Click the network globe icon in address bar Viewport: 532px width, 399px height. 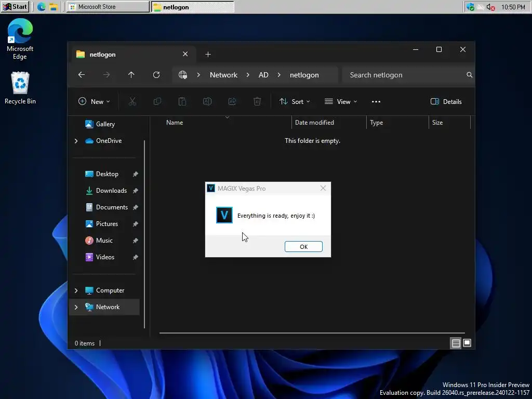click(x=183, y=75)
